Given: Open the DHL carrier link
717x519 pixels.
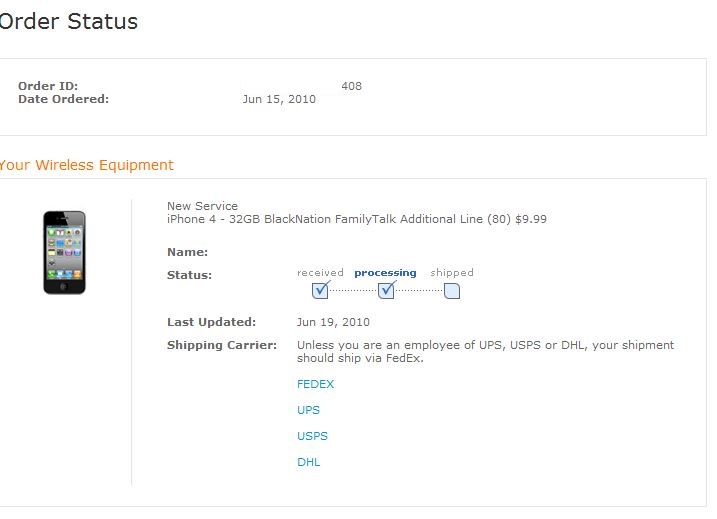Looking at the screenshot, I should [x=309, y=462].
